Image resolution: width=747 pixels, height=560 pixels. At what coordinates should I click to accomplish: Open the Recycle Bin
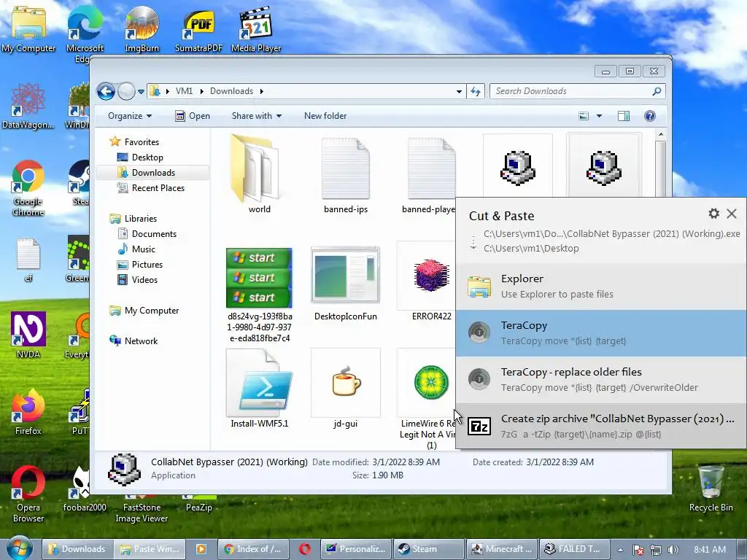[711, 489]
